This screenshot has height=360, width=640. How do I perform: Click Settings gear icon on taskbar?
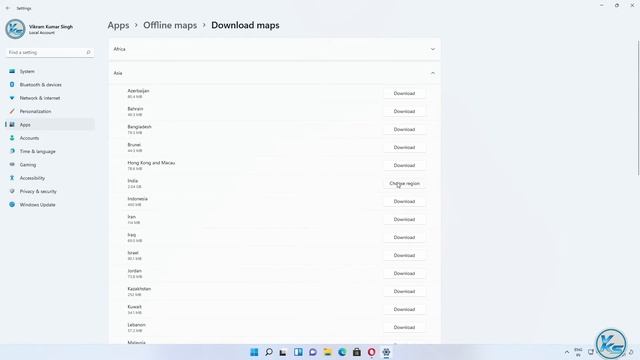[386, 352]
